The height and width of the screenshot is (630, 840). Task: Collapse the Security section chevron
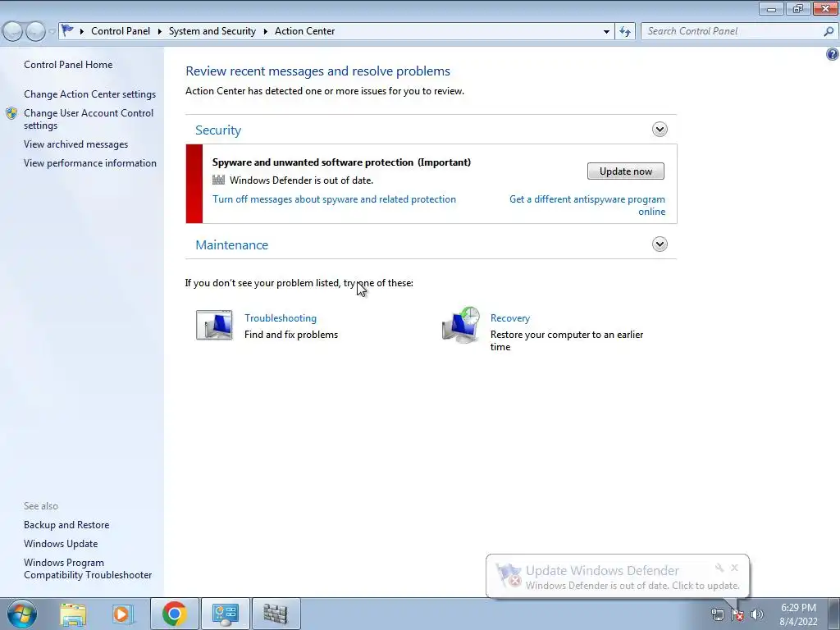pyautogui.click(x=660, y=129)
